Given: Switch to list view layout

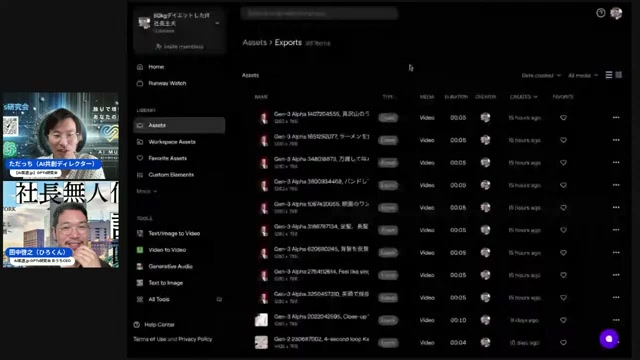Looking at the screenshot, I should pos(609,75).
